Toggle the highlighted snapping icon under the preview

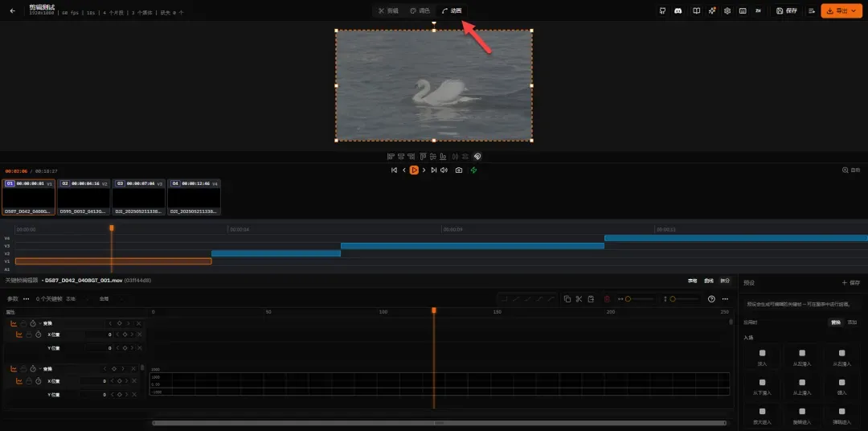[x=477, y=156]
